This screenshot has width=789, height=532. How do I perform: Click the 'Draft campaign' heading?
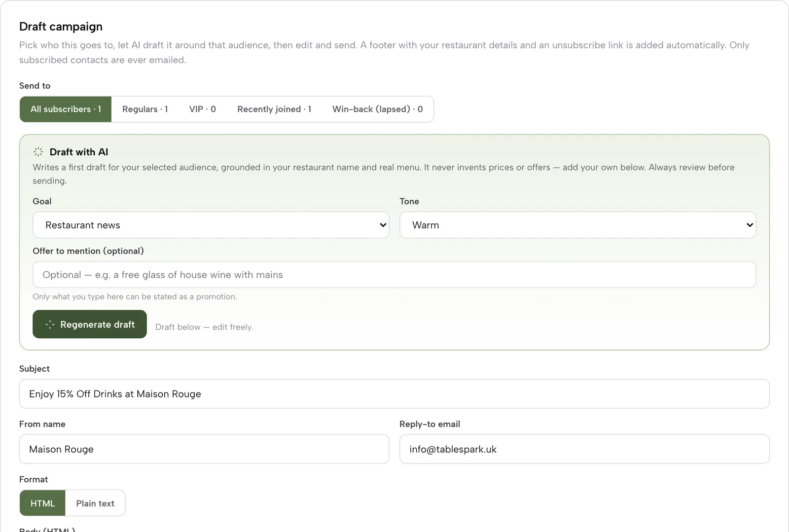[x=61, y=27]
